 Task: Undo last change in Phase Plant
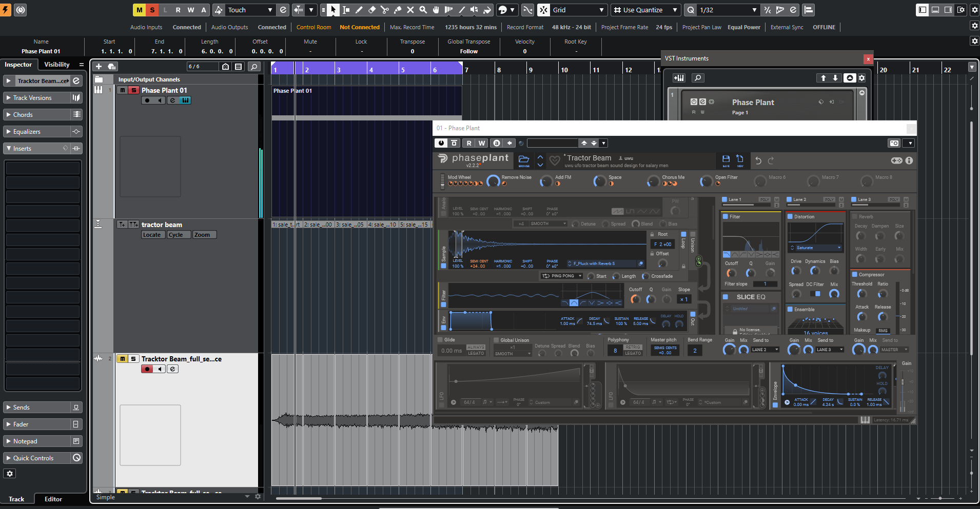click(x=758, y=161)
